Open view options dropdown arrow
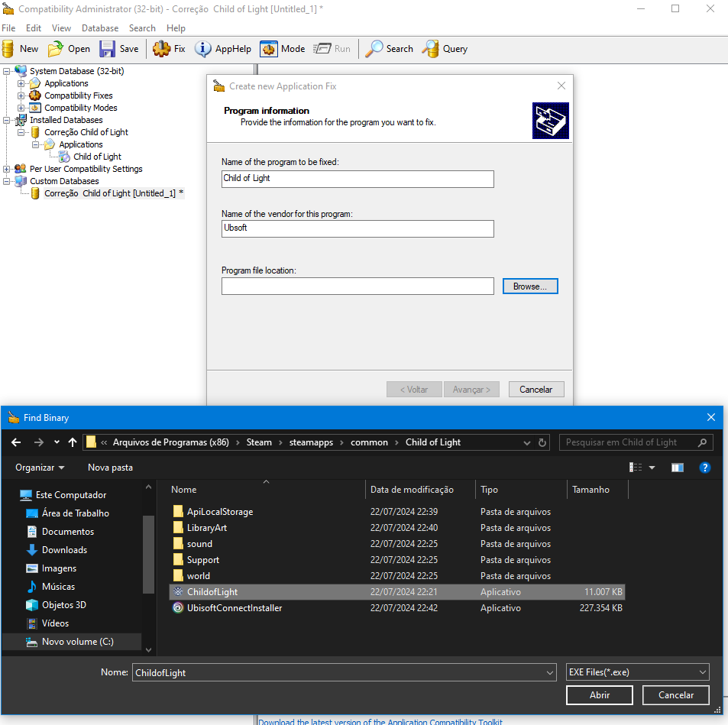Screen dimensions: 728x725 [x=652, y=468]
